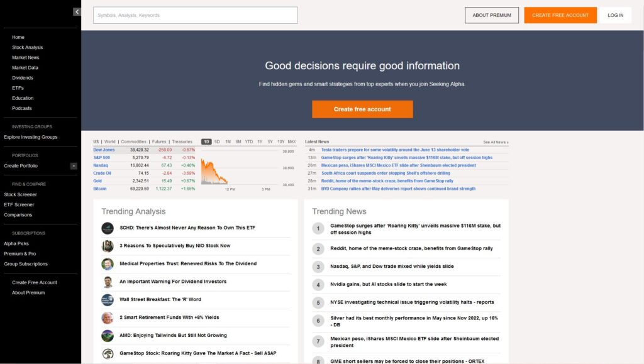The image size is (644, 364).
Task: Click the LOG IN button
Action: point(615,15)
